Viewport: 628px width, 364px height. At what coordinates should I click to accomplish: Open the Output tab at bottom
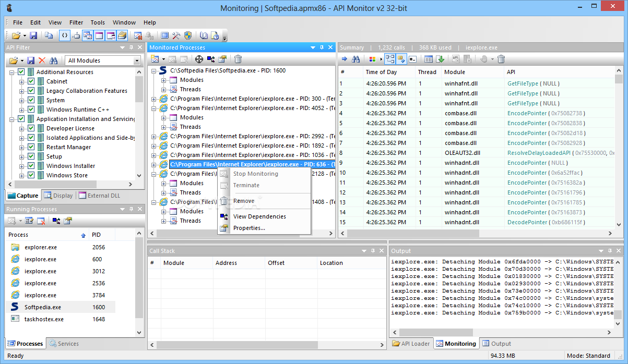click(496, 344)
